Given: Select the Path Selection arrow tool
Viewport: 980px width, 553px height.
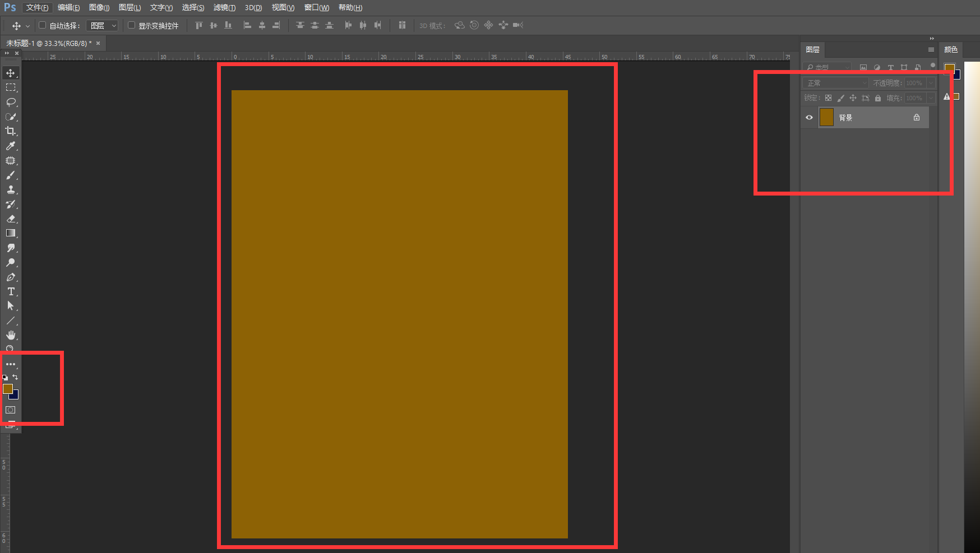Looking at the screenshot, I should pos(11,306).
